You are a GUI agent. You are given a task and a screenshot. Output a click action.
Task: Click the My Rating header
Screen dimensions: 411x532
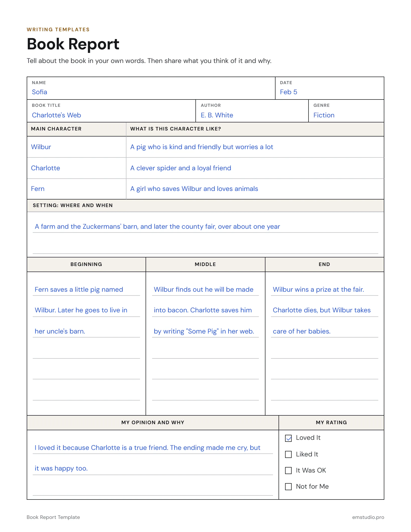pos(331,423)
